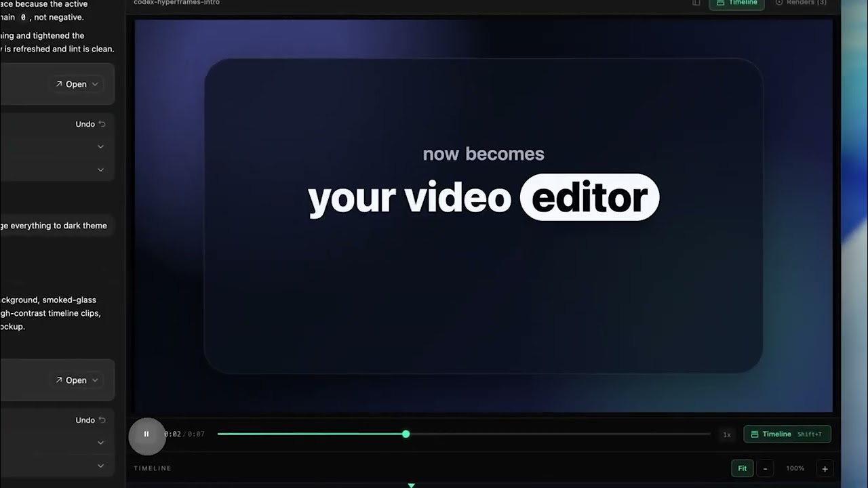Click the Fit zoom button
The image size is (868, 488).
[x=742, y=468]
